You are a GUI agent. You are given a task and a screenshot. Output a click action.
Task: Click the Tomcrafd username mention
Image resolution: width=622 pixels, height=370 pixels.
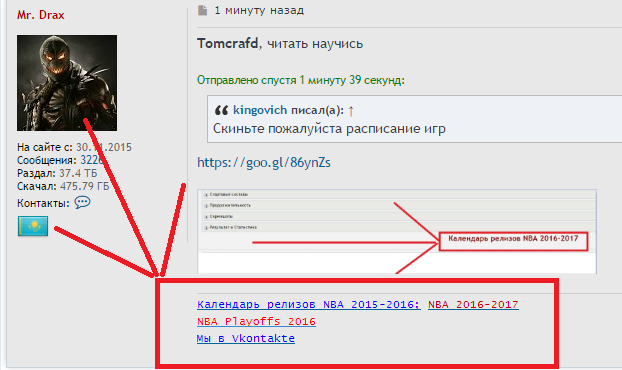coord(228,43)
